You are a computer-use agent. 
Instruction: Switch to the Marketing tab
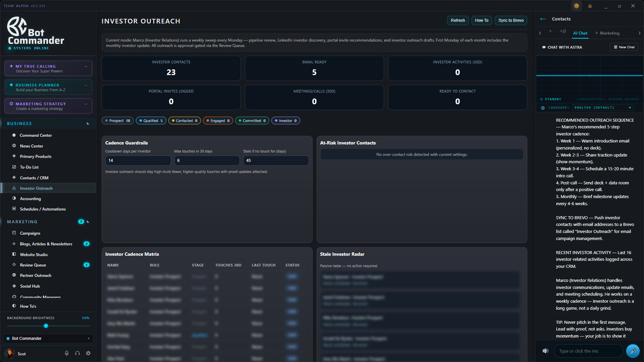(x=607, y=33)
